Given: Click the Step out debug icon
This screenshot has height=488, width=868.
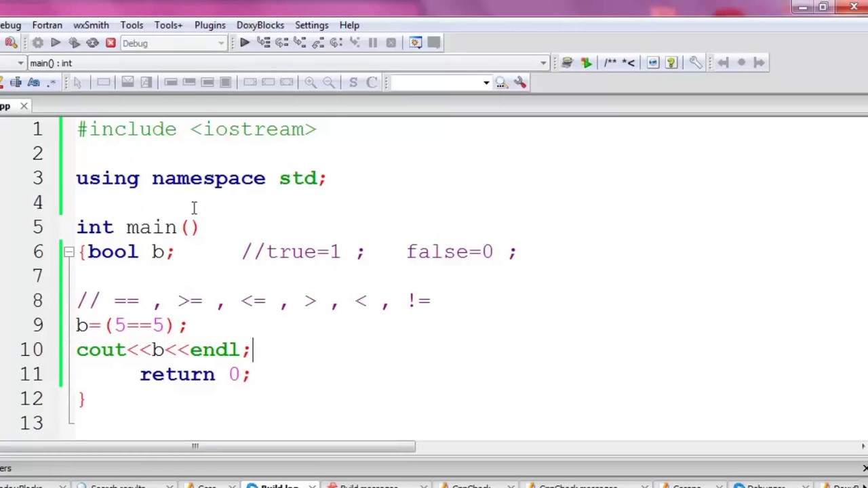Looking at the screenshot, I should click(318, 43).
